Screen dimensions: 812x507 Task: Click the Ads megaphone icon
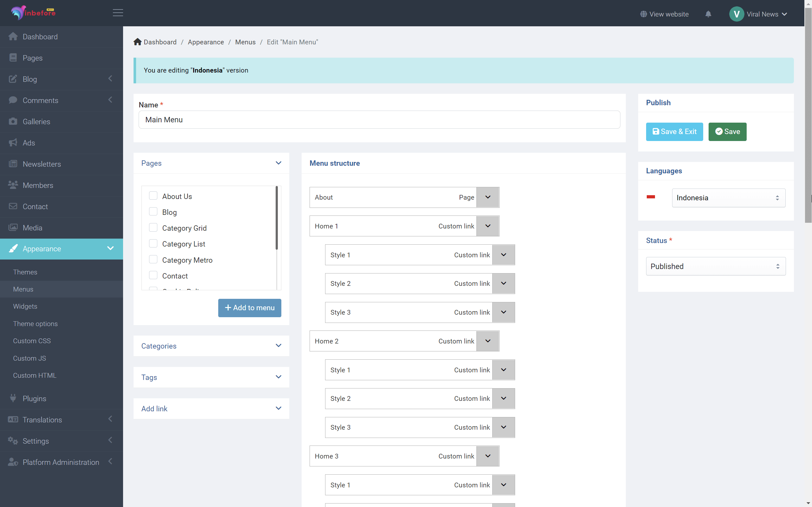click(x=13, y=143)
